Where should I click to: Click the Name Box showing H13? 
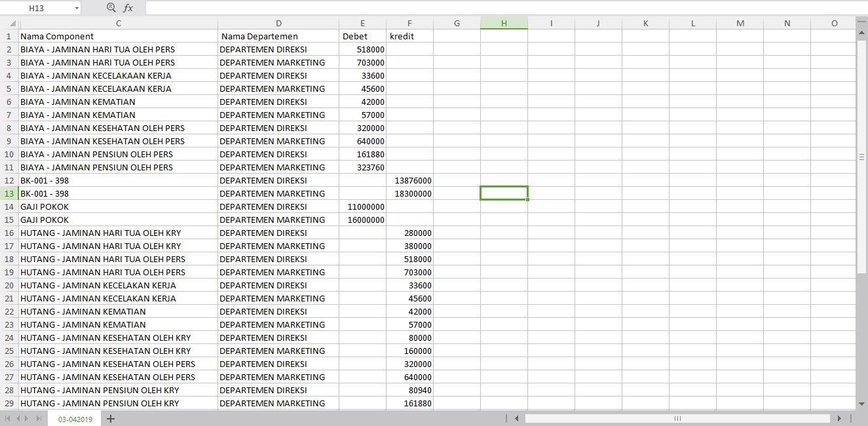[37, 9]
